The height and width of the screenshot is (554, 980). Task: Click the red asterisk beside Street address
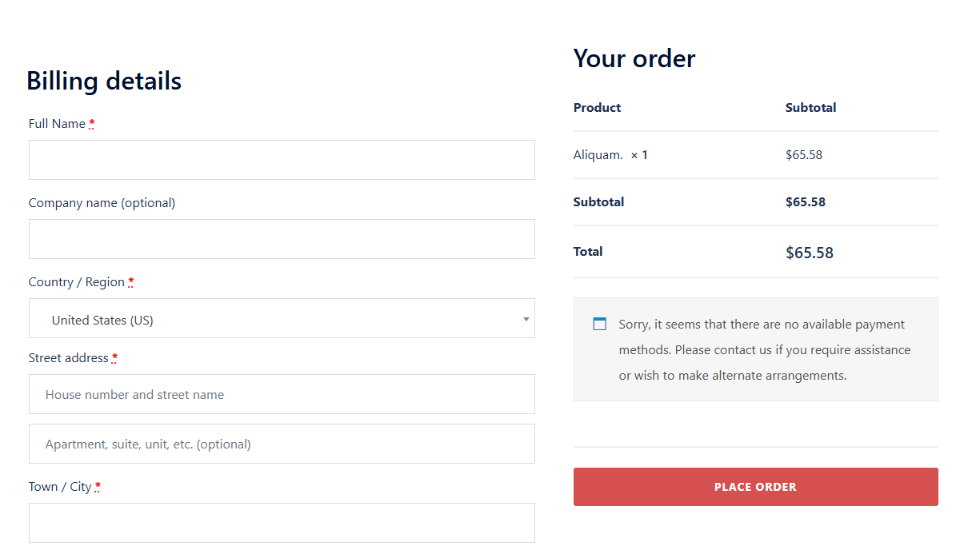114,358
